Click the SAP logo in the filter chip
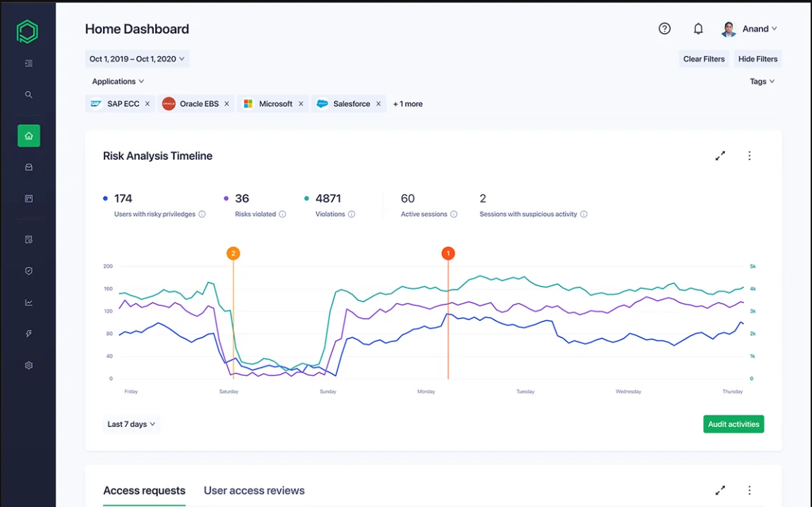812x507 pixels. (96, 104)
